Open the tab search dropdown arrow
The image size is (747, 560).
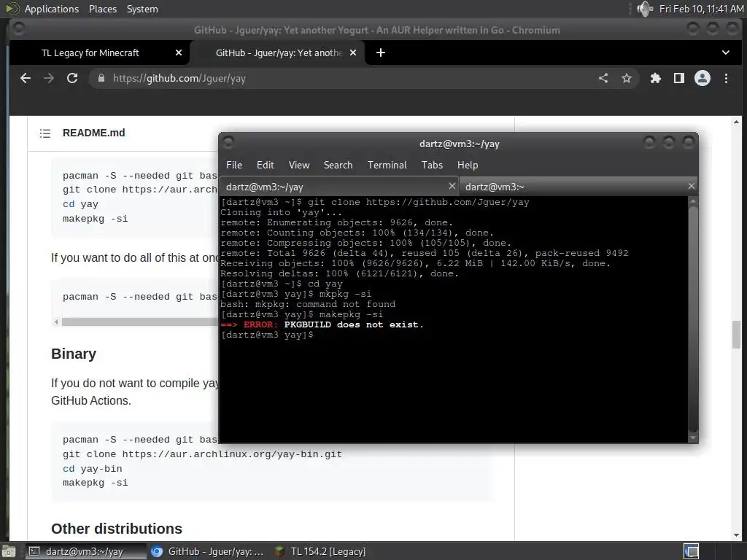(x=726, y=52)
